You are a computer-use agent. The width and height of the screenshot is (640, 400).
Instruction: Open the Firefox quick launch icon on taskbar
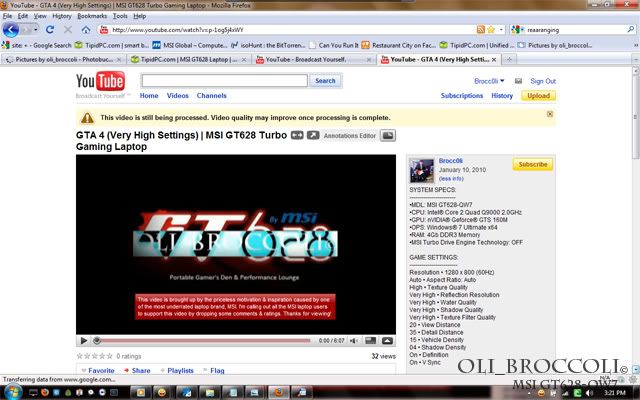[44, 393]
